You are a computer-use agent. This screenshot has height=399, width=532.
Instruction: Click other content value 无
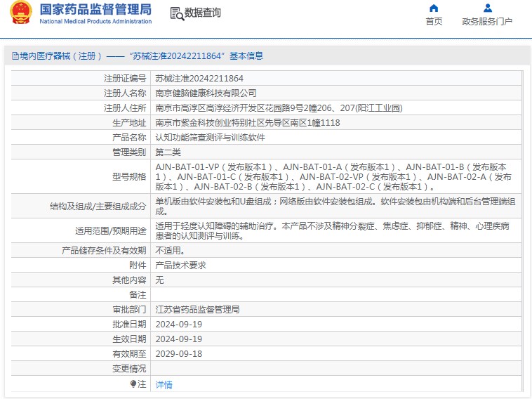(x=159, y=280)
